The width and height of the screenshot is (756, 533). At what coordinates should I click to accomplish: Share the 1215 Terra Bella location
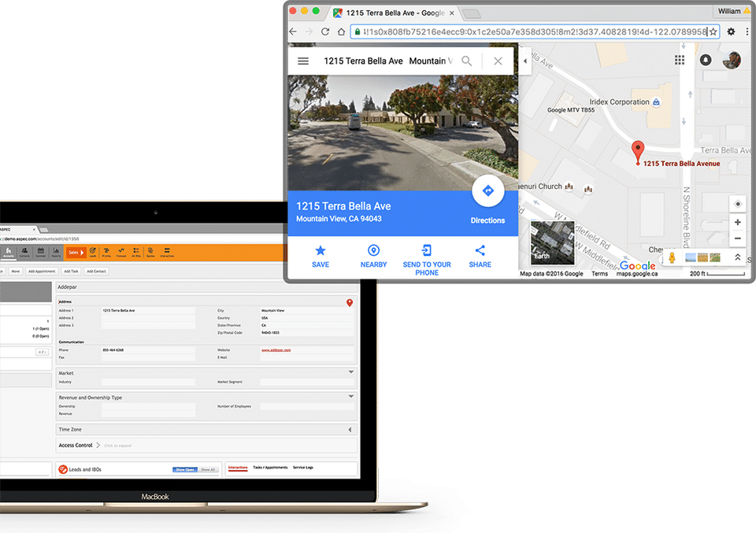(480, 256)
